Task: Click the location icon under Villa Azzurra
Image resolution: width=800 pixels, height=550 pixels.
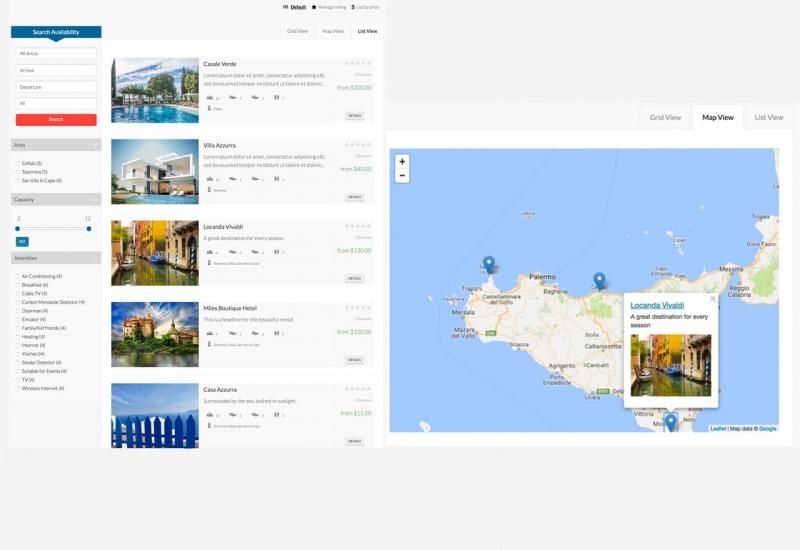Action: pos(209,190)
